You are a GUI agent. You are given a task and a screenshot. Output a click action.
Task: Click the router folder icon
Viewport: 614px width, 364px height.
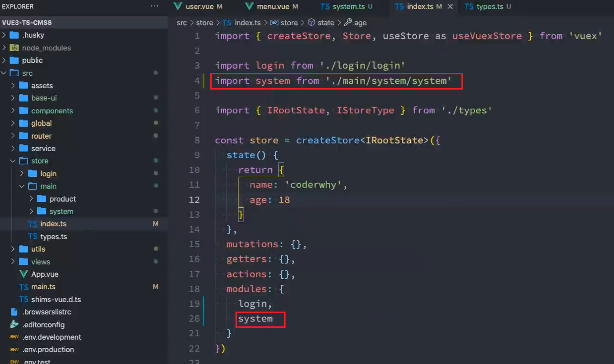23,136
